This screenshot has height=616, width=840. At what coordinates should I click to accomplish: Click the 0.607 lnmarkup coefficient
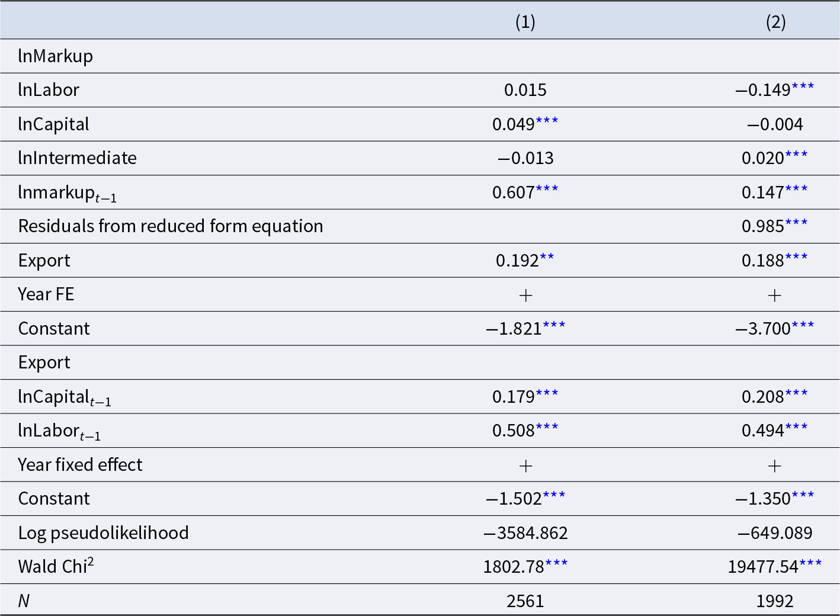click(x=514, y=192)
